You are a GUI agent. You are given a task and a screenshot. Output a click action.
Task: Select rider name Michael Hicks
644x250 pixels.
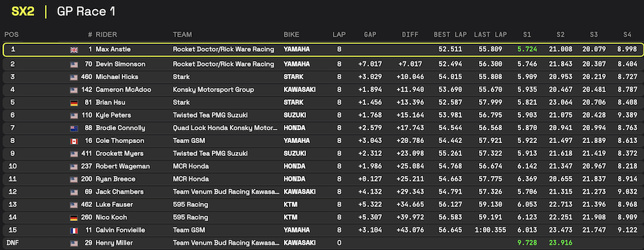[117, 77]
